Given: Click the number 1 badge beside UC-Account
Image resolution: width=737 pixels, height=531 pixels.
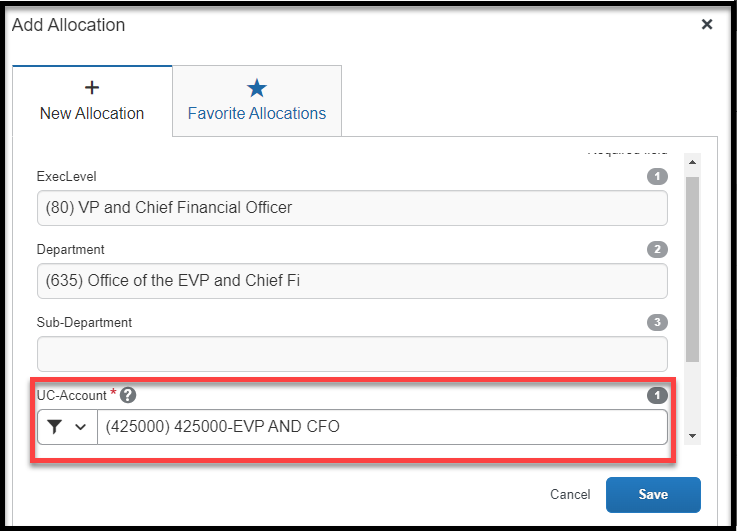Looking at the screenshot, I should (x=657, y=395).
